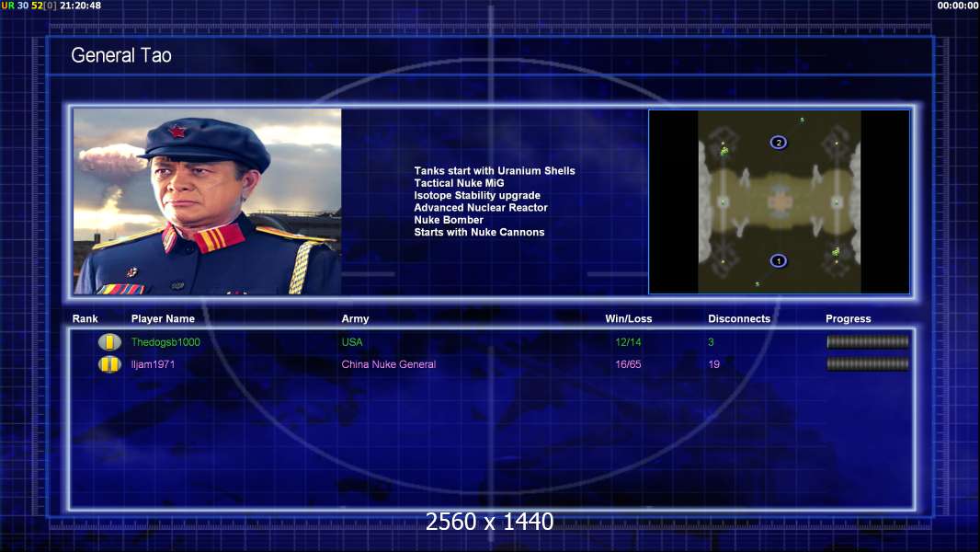Click Thedogsb1000's loading progress bar
The height and width of the screenshot is (552, 980).
(x=867, y=342)
